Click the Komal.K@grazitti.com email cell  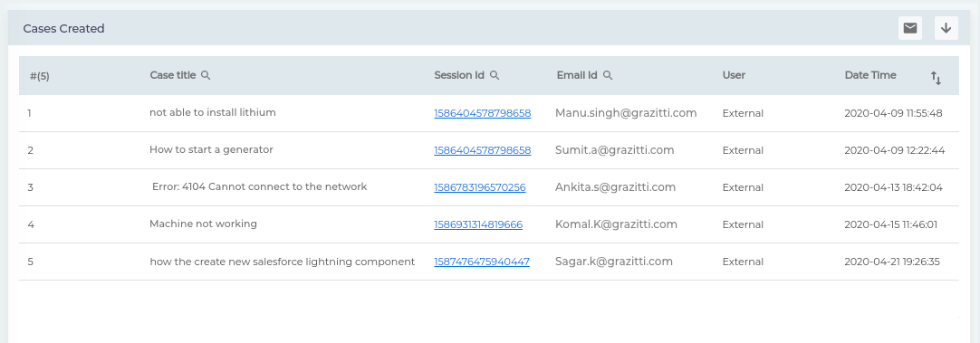pos(616,224)
